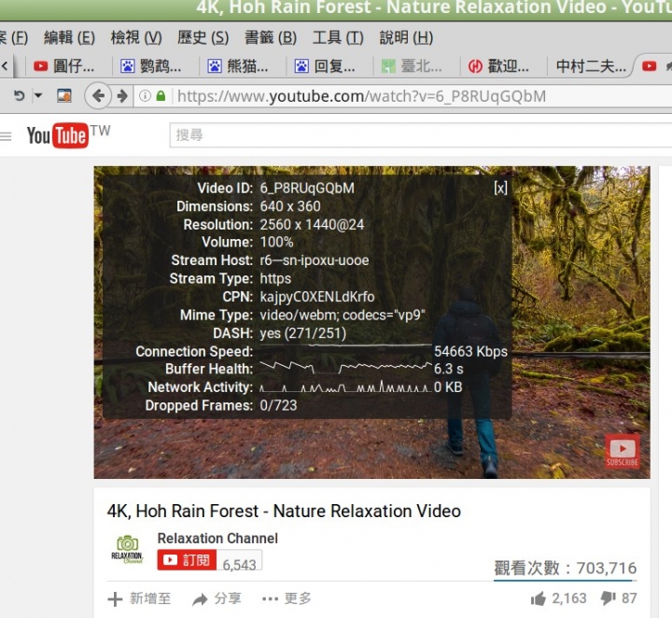Image resolution: width=672 pixels, height=618 pixels.
Task: Open the 更多 more options
Action: coord(287,598)
